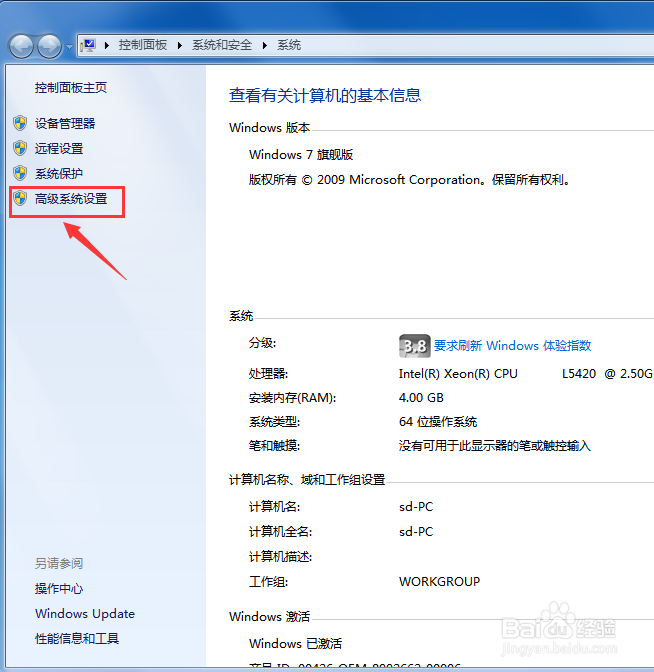Screen dimensions: 654x672
Task: Click shield icon beside 系统保护
Action: (20, 173)
